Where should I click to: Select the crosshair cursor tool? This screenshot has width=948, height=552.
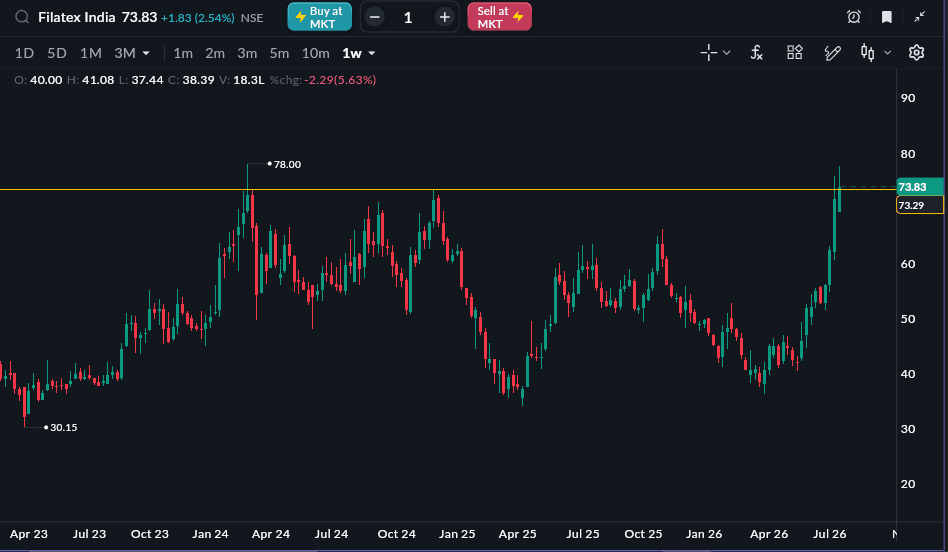tap(709, 53)
